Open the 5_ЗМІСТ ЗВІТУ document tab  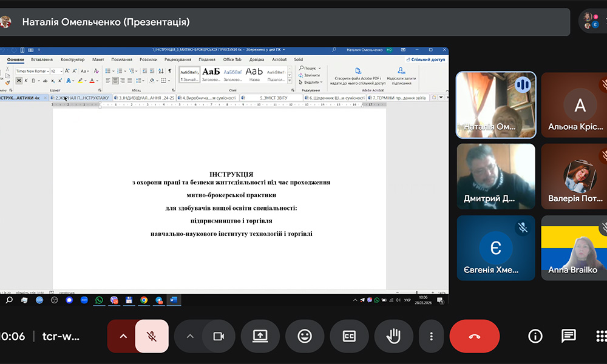273,98
